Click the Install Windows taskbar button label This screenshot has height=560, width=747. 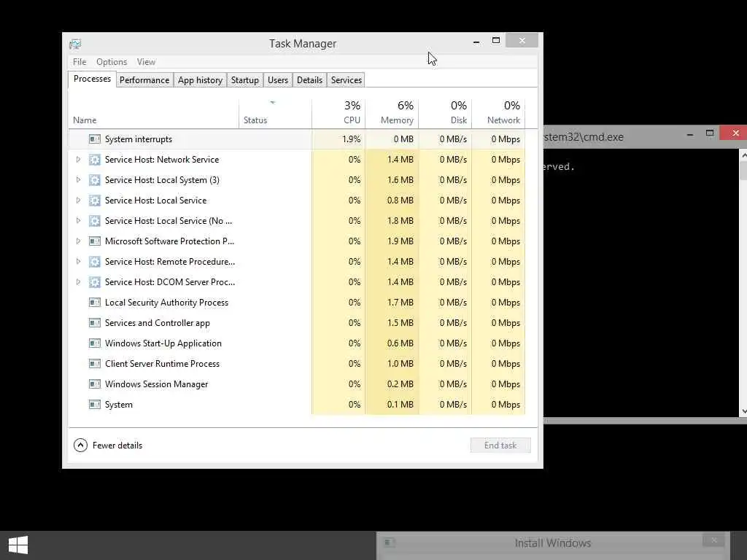[553, 542]
